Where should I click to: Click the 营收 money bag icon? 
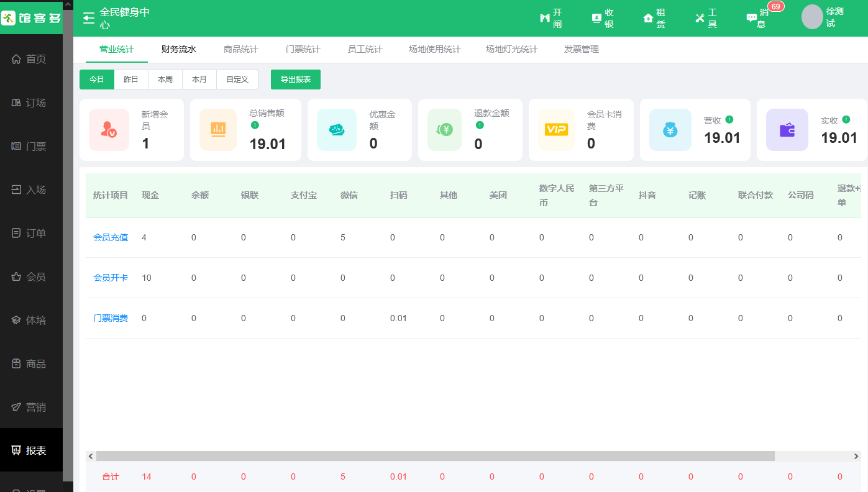[x=670, y=130]
